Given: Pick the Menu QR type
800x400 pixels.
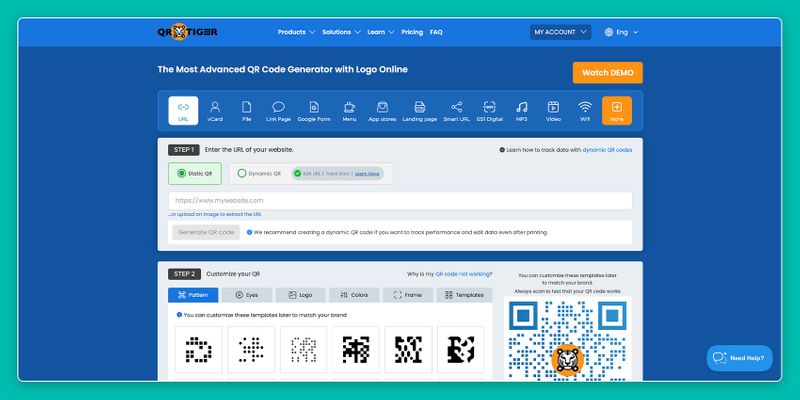Looking at the screenshot, I should point(349,111).
